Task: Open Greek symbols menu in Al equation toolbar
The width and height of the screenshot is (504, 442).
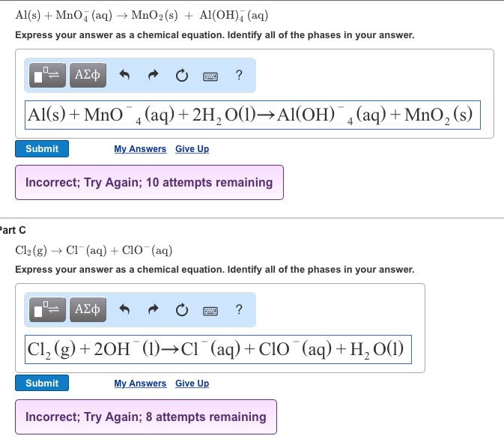Action: point(88,75)
